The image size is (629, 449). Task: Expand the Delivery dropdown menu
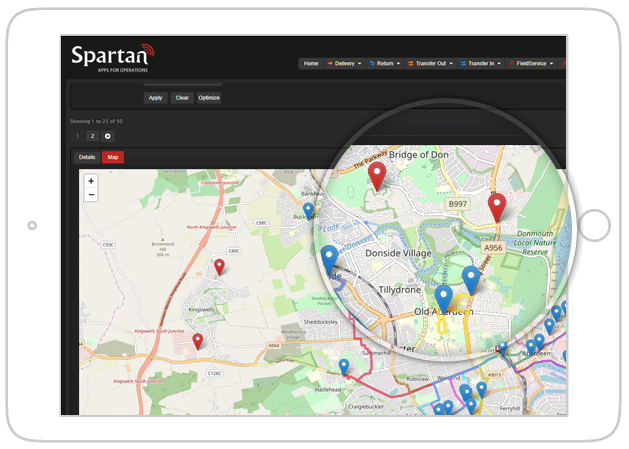[344, 63]
